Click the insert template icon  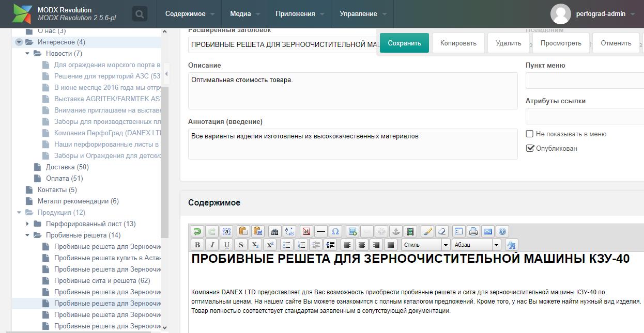459,231
